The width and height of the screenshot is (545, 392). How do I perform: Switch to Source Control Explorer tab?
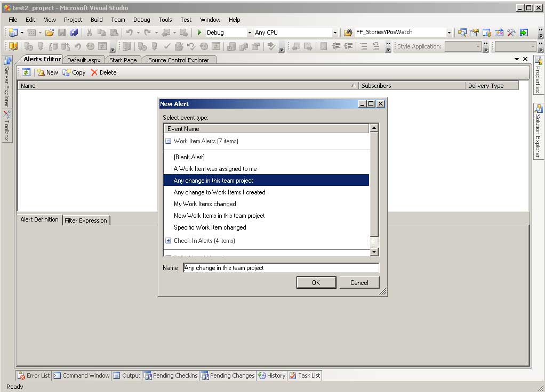[x=179, y=60]
